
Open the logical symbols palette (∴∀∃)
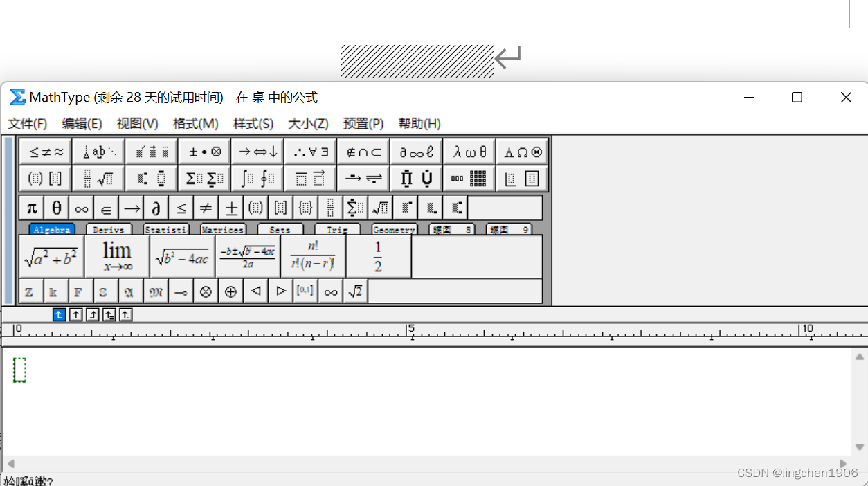pos(311,152)
